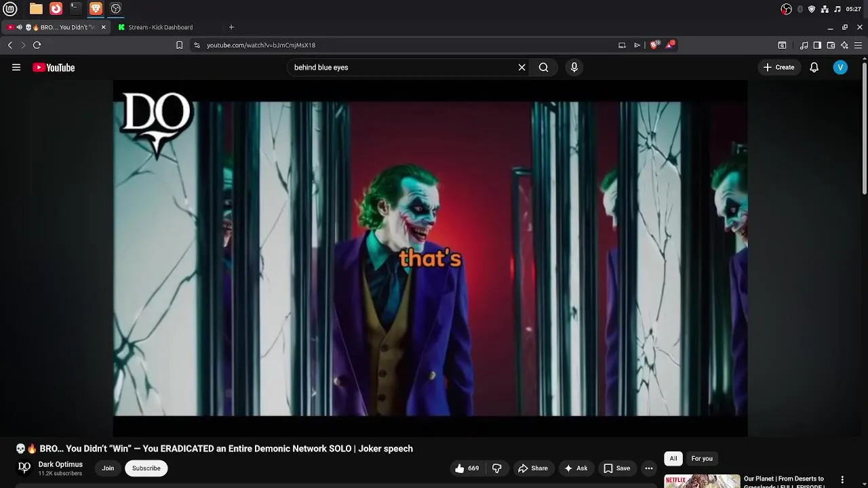This screenshot has height=488, width=868.
Task: Click the video title text
Action: pos(214,449)
